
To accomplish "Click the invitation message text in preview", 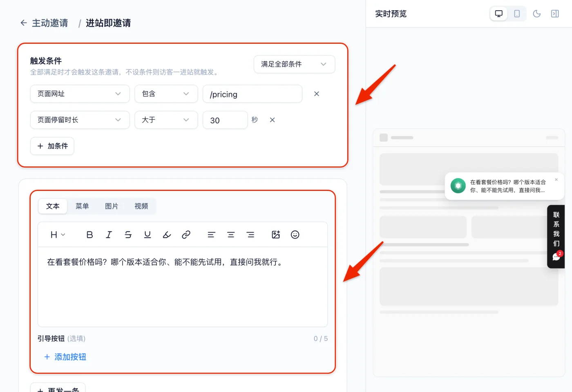I will pos(508,186).
